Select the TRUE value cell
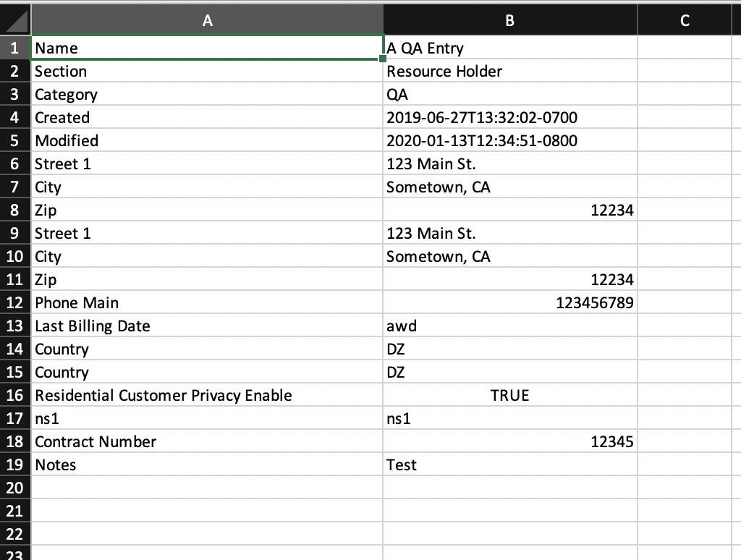741x560 pixels. coord(509,396)
